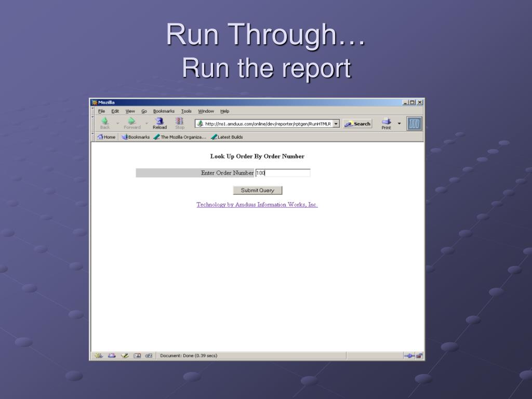Expand the Print options dropdown arrow
Screen dimensions: 532x399
399,124
